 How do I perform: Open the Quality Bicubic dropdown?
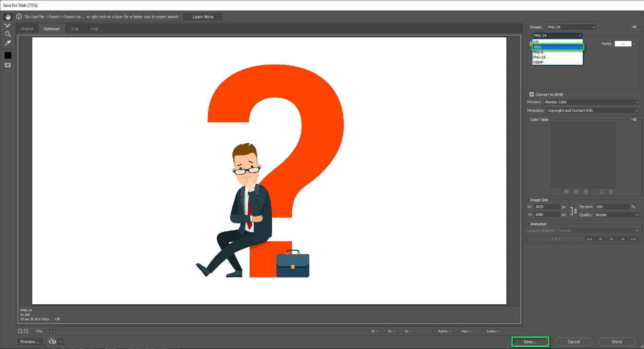click(617, 215)
